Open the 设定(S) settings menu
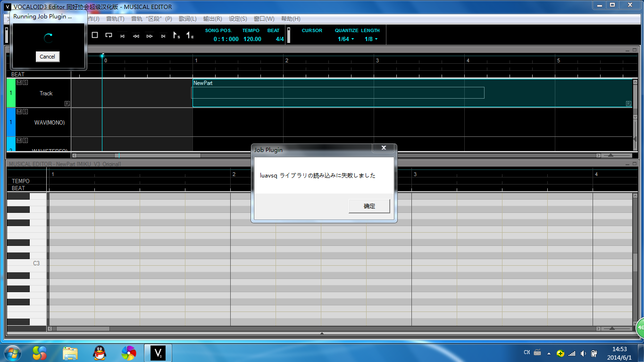The image size is (644, 362). click(238, 19)
